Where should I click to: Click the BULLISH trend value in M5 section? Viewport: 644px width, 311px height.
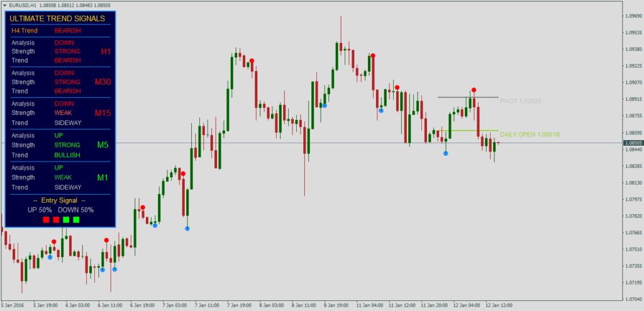point(67,155)
